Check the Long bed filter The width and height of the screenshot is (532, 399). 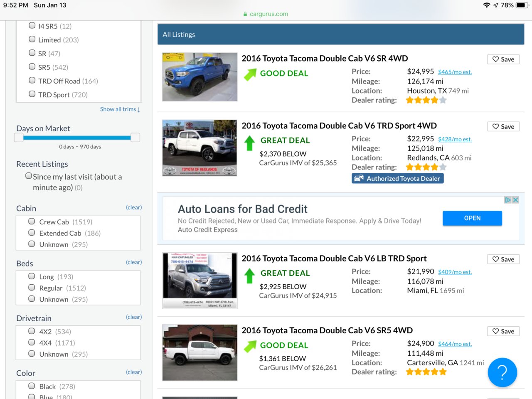[32, 276]
